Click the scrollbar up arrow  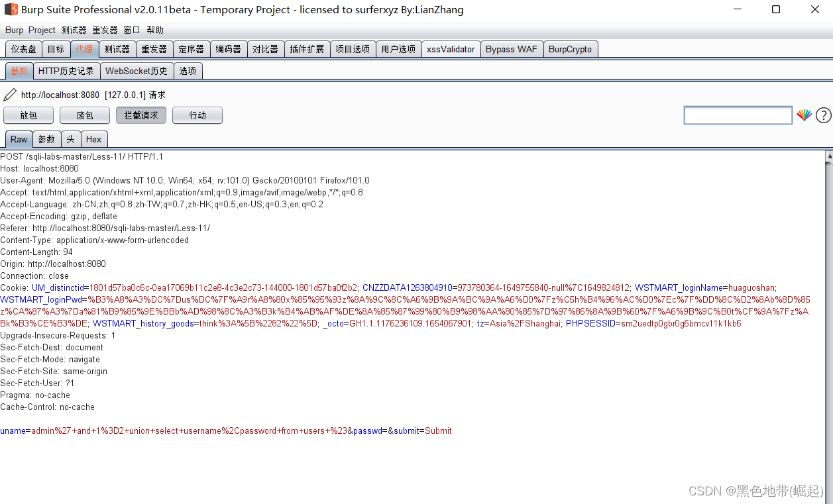pyautogui.click(x=828, y=157)
